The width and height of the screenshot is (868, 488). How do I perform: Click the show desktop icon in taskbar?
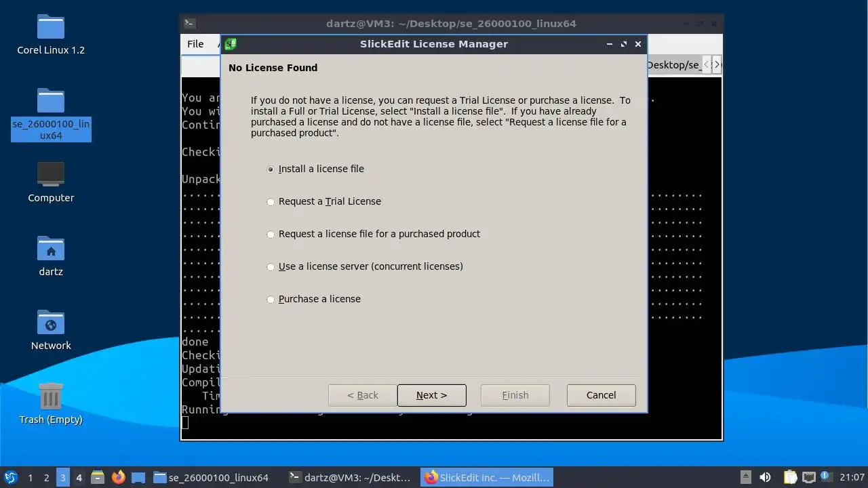(x=138, y=477)
